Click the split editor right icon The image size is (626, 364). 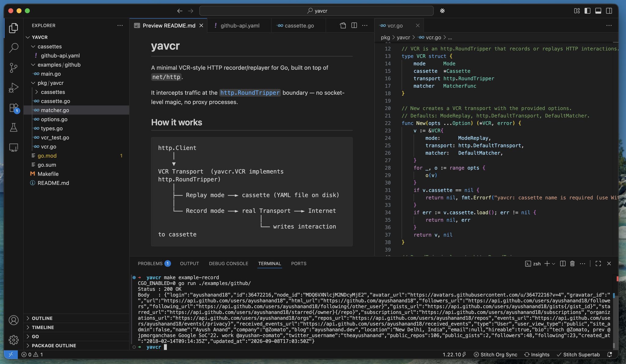tap(354, 25)
